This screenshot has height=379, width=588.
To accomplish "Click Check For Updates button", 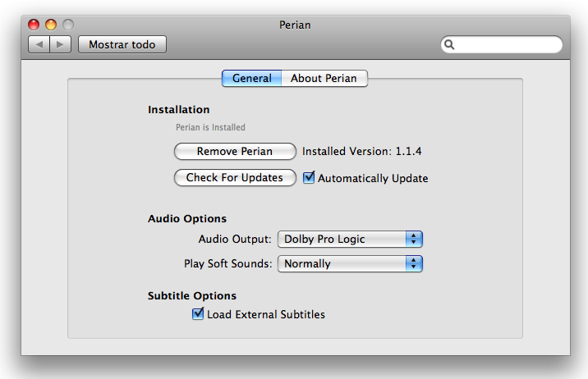I will point(235,177).
